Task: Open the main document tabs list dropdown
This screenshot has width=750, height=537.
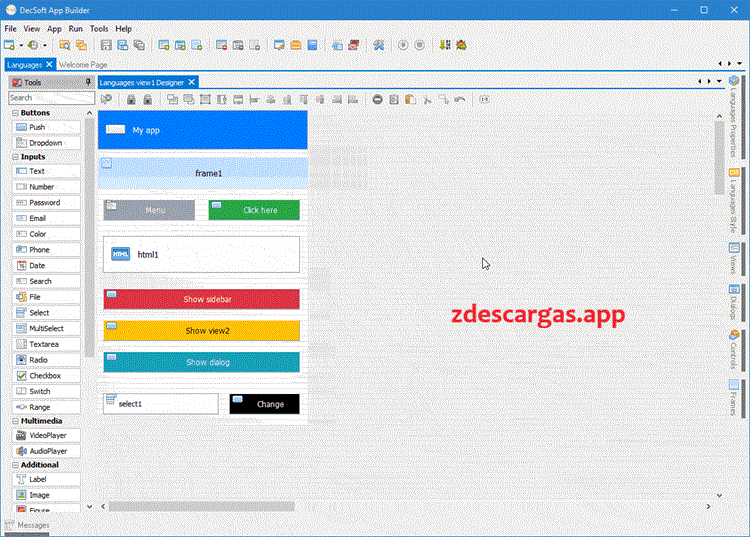Action: pos(739,64)
